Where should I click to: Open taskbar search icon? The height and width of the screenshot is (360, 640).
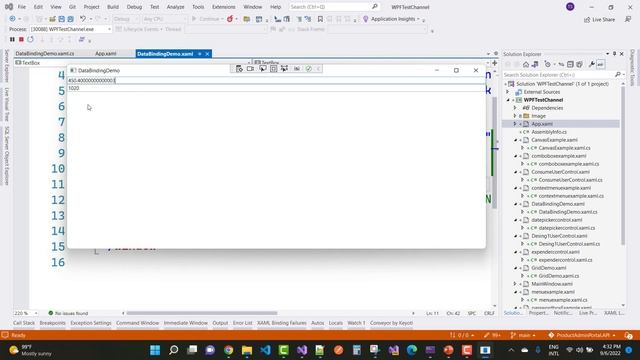[173, 350]
